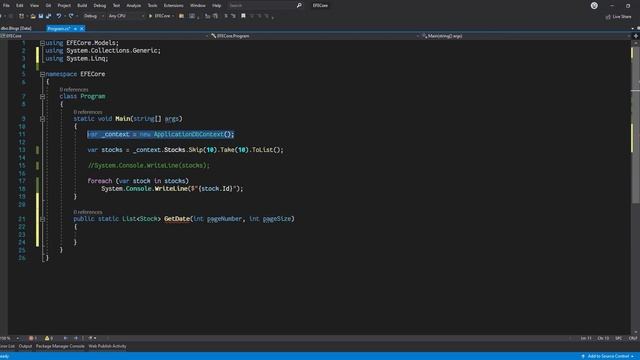Open the Git menu

48,6
